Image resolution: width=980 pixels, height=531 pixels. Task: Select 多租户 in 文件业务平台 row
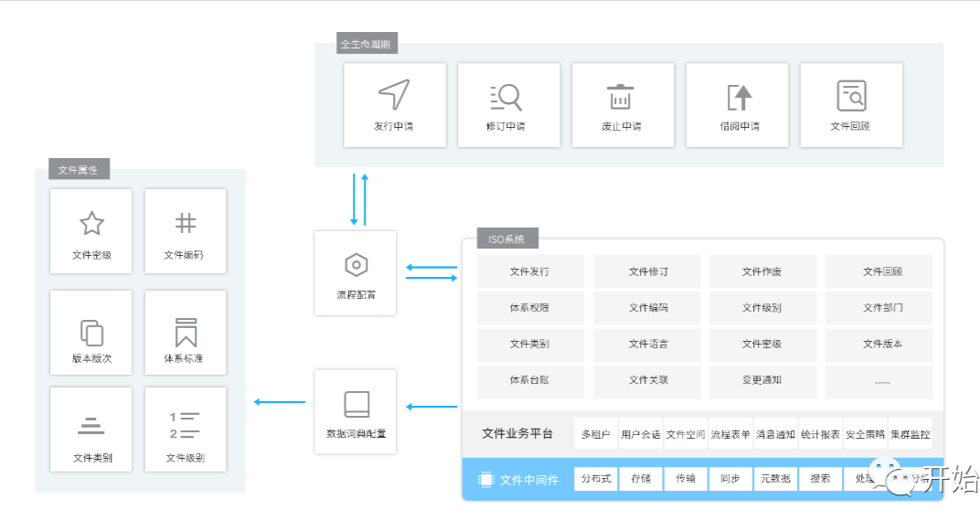pyautogui.click(x=596, y=434)
